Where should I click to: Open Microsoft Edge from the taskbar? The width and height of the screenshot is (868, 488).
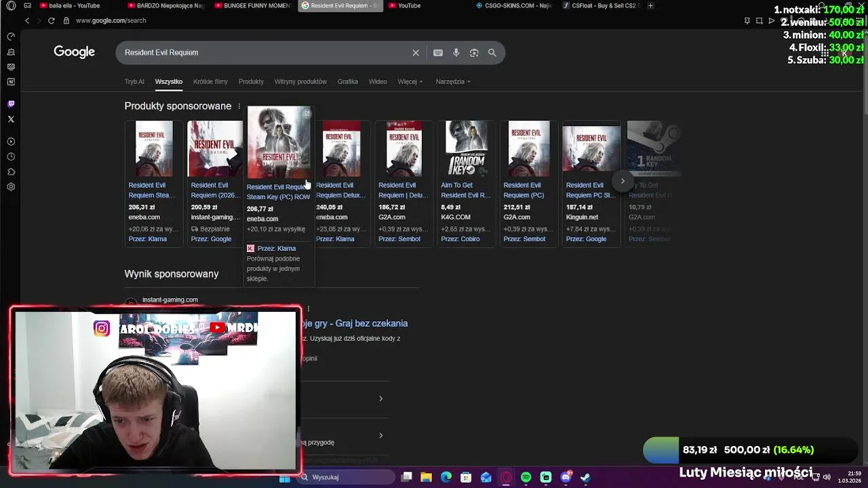[446, 477]
